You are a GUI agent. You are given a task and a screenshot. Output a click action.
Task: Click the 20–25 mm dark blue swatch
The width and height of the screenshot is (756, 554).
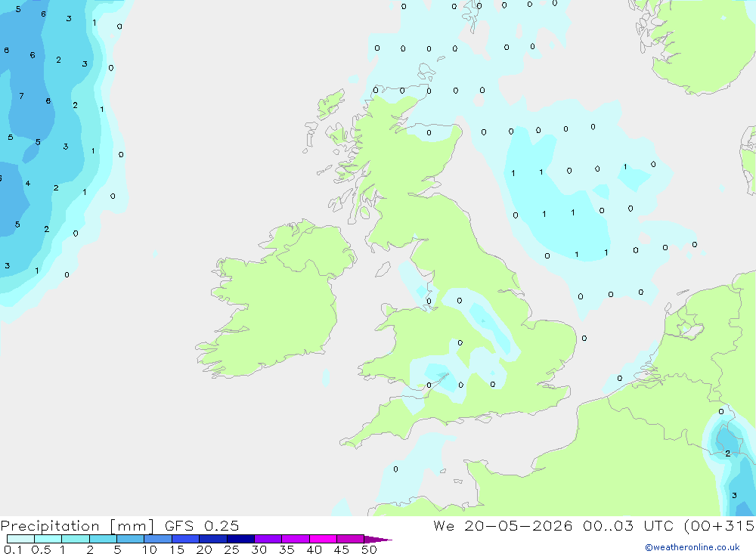pos(213,539)
